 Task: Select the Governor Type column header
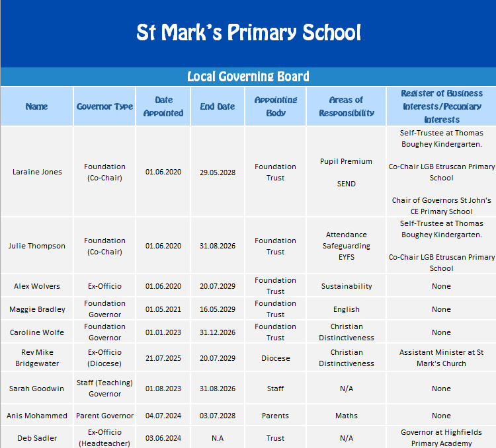(x=104, y=106)
